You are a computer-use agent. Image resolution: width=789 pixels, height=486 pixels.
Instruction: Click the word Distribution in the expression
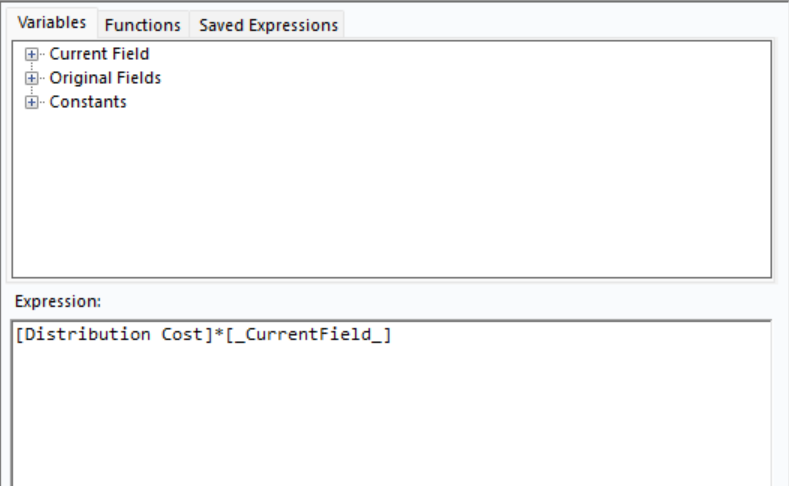87,334
